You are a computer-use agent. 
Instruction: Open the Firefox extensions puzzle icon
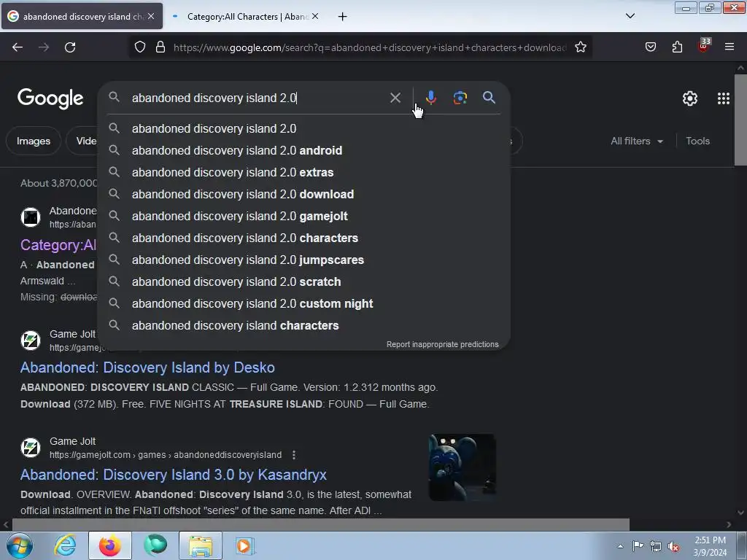677,47
